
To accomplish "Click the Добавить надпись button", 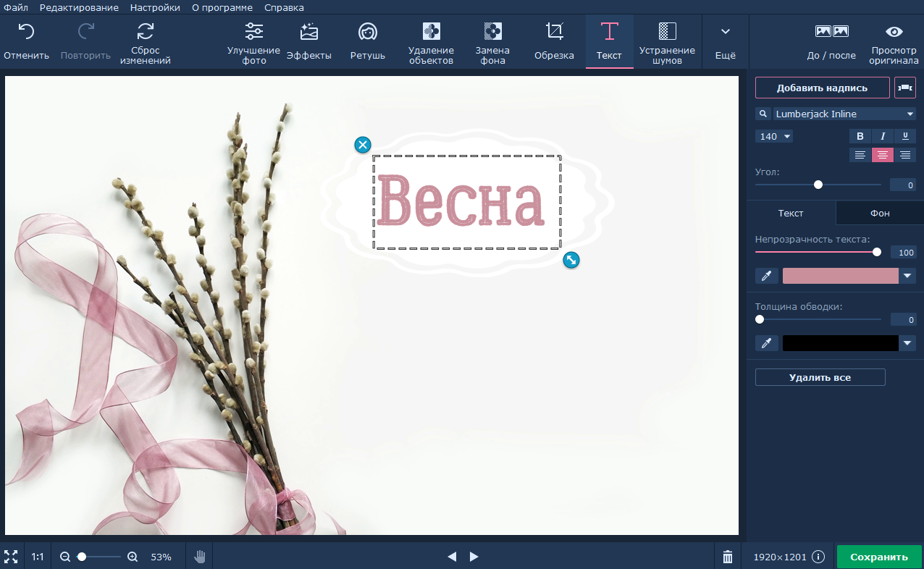I will (822, 88).
